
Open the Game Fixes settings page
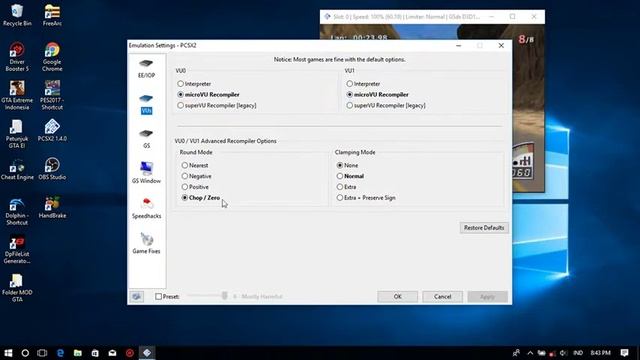click(146, 243)
